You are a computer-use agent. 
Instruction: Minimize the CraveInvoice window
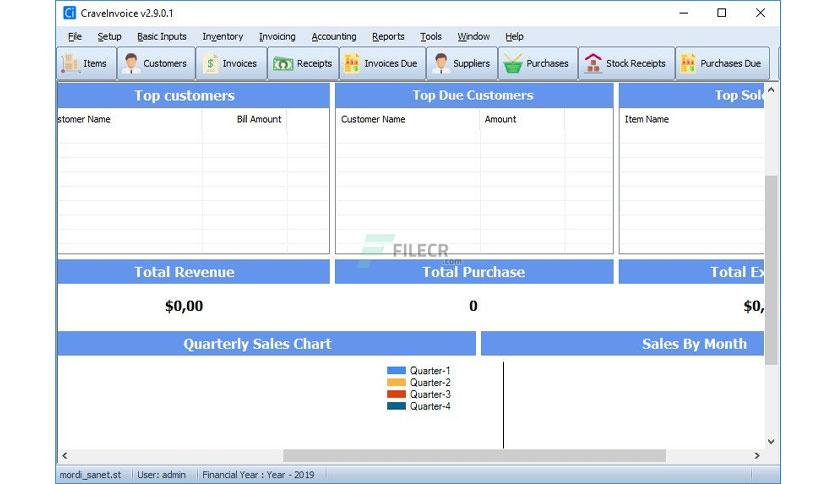pyautogui.click(x=684, y=13)
